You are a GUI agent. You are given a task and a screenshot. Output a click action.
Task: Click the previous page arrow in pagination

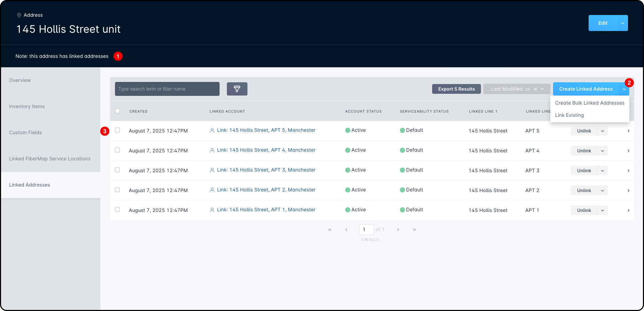[346, 230]
